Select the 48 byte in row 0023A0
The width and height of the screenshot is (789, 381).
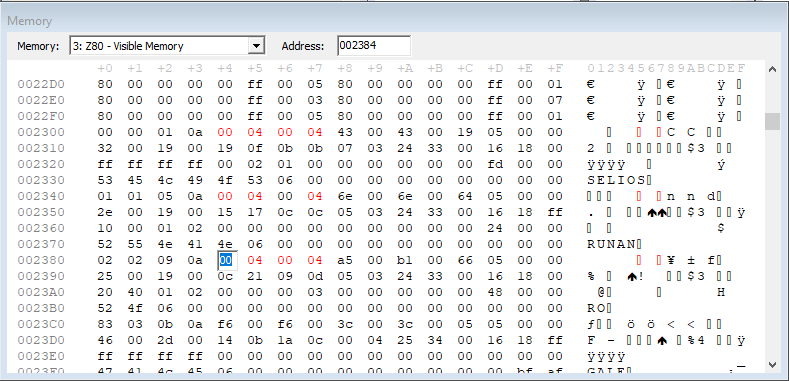[x=495, y=292]
